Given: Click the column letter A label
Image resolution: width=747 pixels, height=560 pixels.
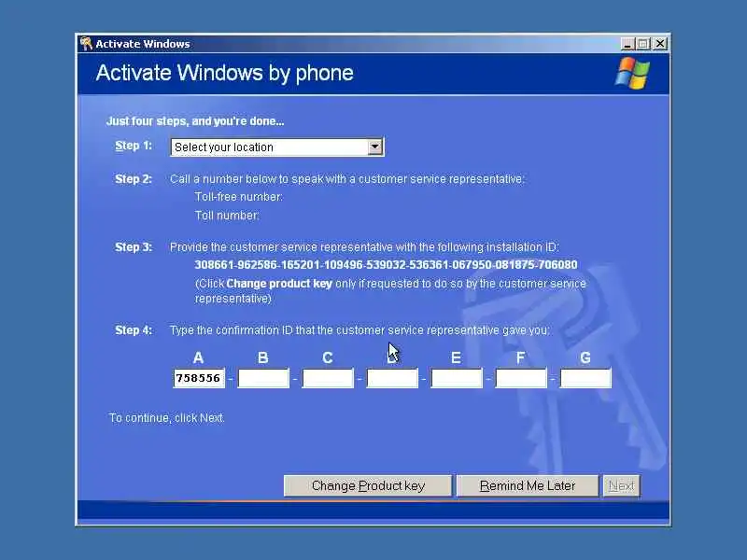Looking at the screenshot, I should coord(199,357).
